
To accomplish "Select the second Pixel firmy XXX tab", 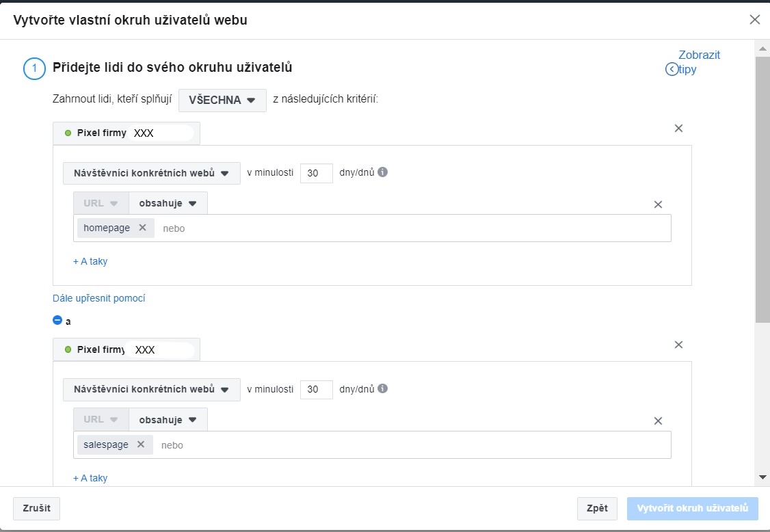I will pyautogui.click(x=127, y=349).
